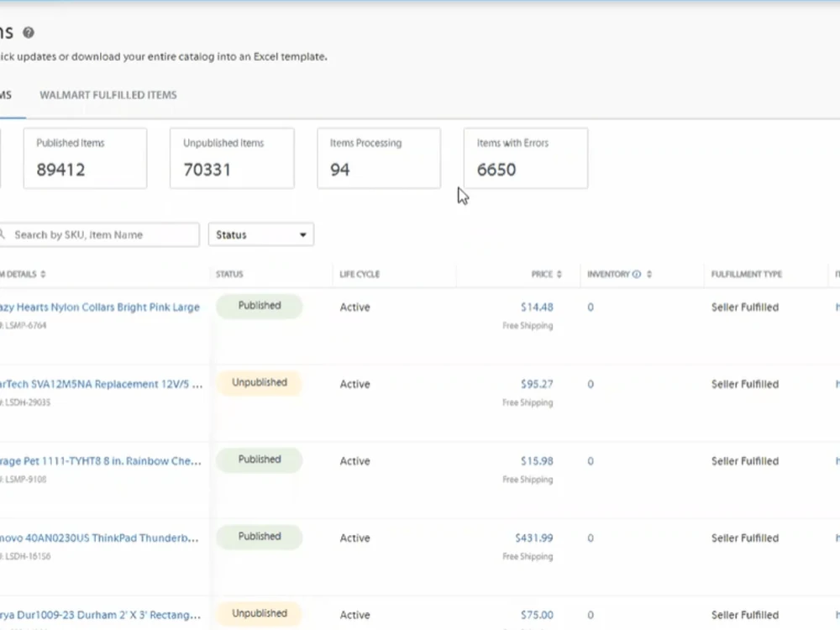Select the leftmost items tab
Image resolution: width=840 pixels, height=630 pixels.
coord(4,95)
